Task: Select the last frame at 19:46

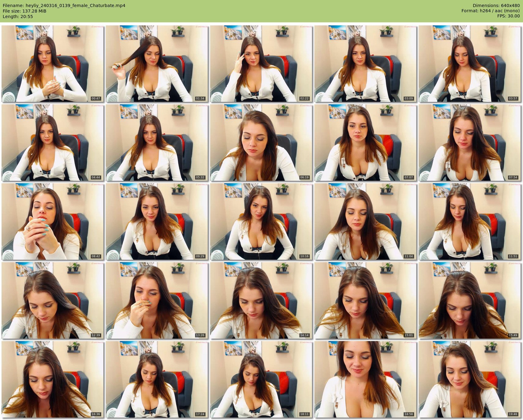Action: click(469, 379)
